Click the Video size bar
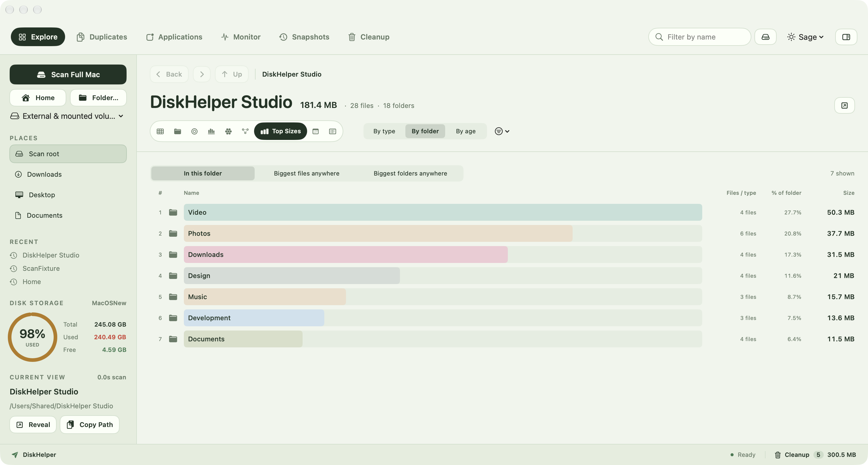 tap(443, 212)
